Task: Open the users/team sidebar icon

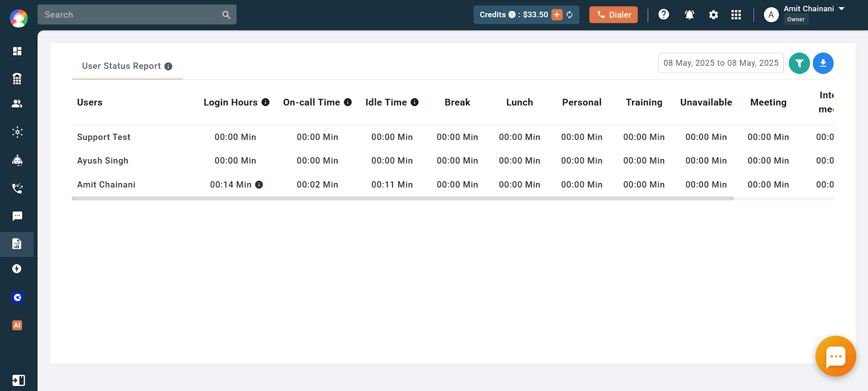Action: tap(17, 103)
